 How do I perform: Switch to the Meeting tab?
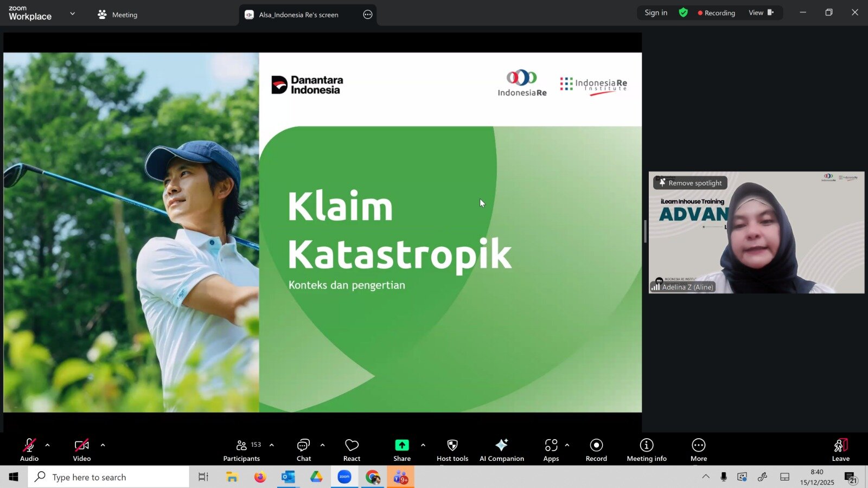click(118, 15)
